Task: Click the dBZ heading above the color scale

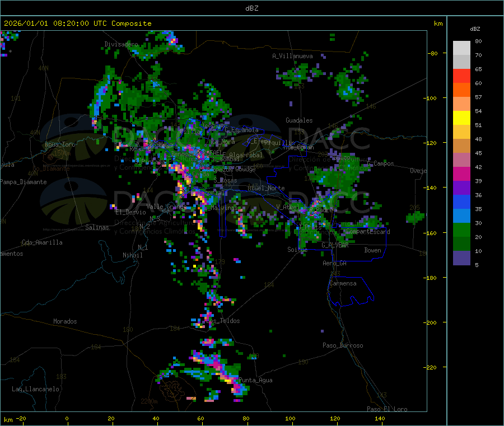Action: (x=475, y=29)
